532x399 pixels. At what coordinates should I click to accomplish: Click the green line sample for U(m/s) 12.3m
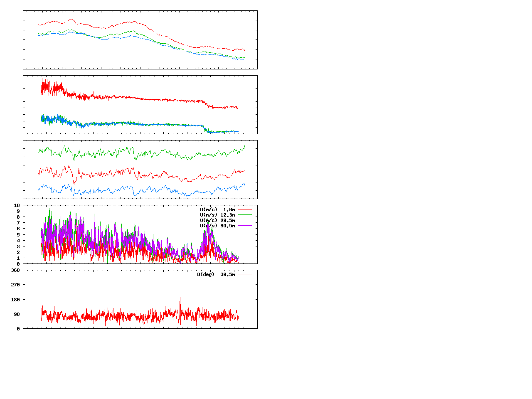point(245,215)
